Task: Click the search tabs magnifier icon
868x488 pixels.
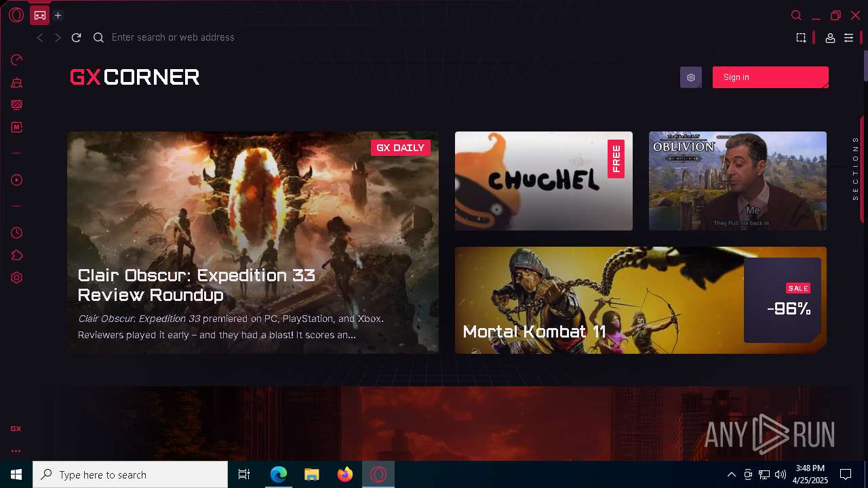Action: tap(797, 15)
